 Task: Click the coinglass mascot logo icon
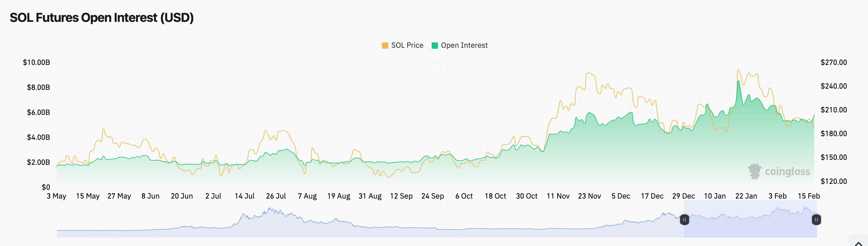tap(754, 172)
